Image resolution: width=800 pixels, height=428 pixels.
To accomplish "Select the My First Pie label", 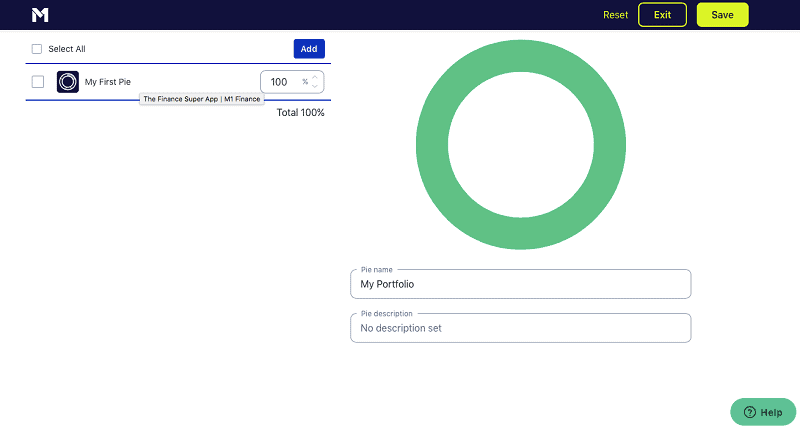I will tap(107, 82).
